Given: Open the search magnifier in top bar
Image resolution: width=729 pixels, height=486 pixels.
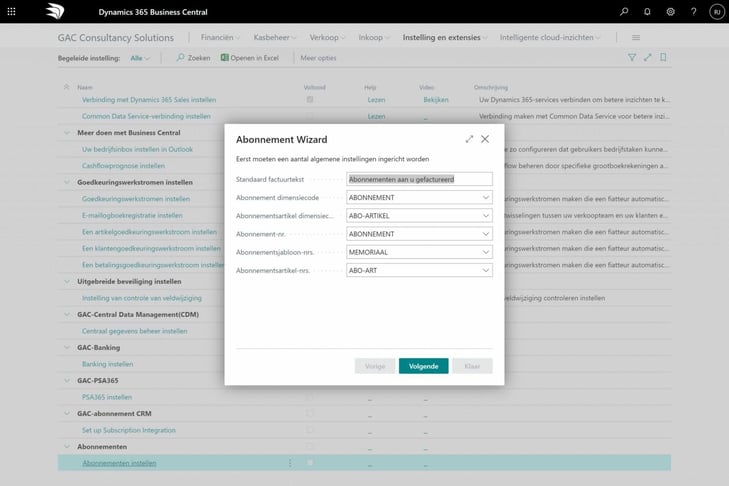Looking at the screenshot, I should click(x=624, y=12).
